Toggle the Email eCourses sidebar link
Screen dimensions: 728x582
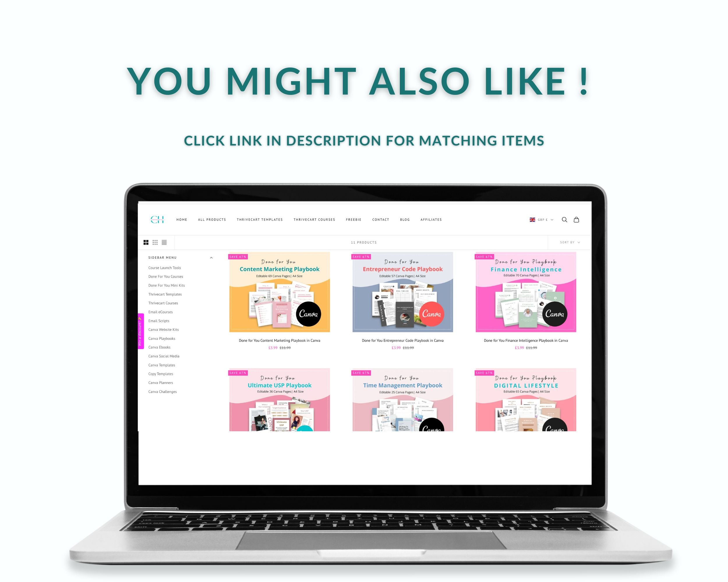coord(160,312)
